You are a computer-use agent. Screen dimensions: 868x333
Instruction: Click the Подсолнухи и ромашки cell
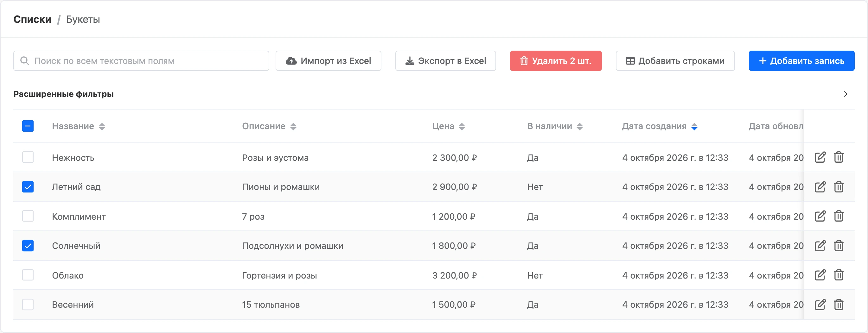(x=293, y=246)
